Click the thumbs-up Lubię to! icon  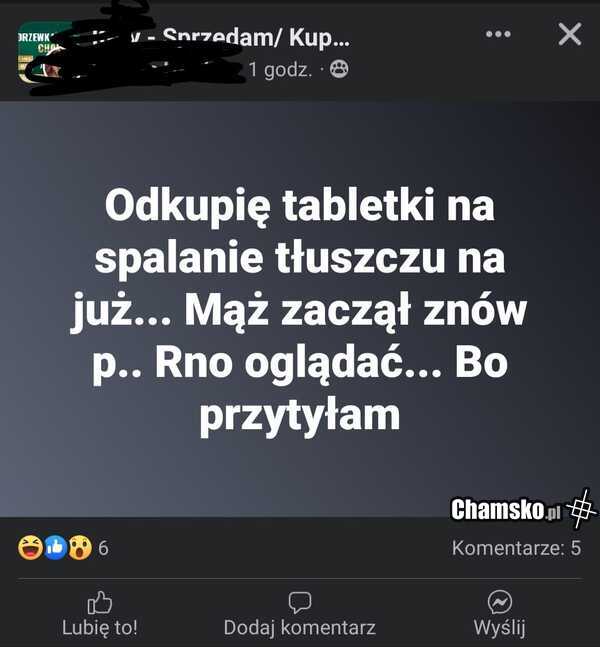coord(99,602)
